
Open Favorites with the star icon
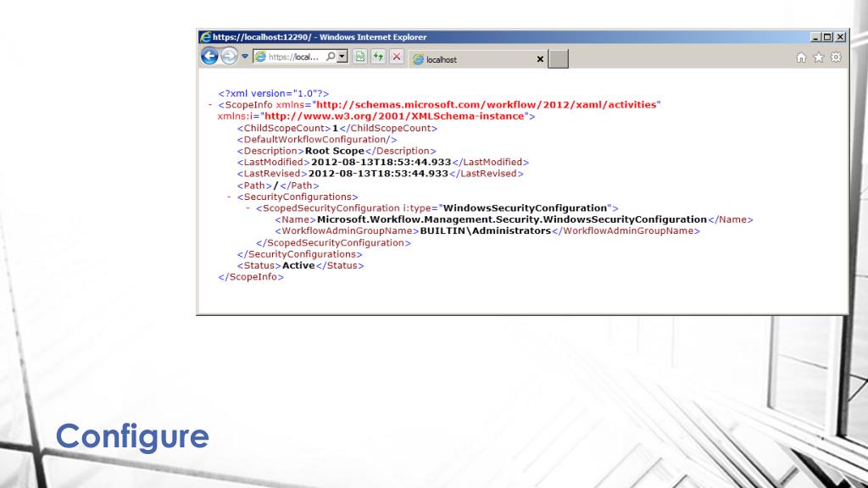click(818, 58)
